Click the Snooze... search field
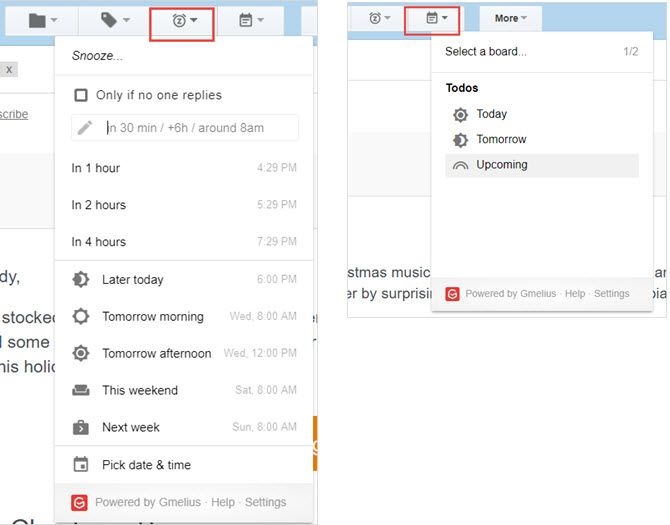670x525 pixels. 184,56
